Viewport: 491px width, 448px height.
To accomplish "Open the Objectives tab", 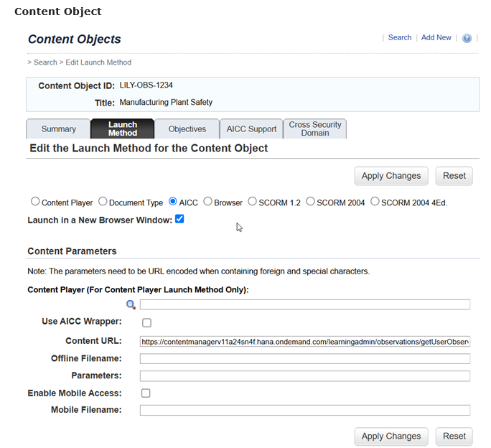I will [187, 129].
